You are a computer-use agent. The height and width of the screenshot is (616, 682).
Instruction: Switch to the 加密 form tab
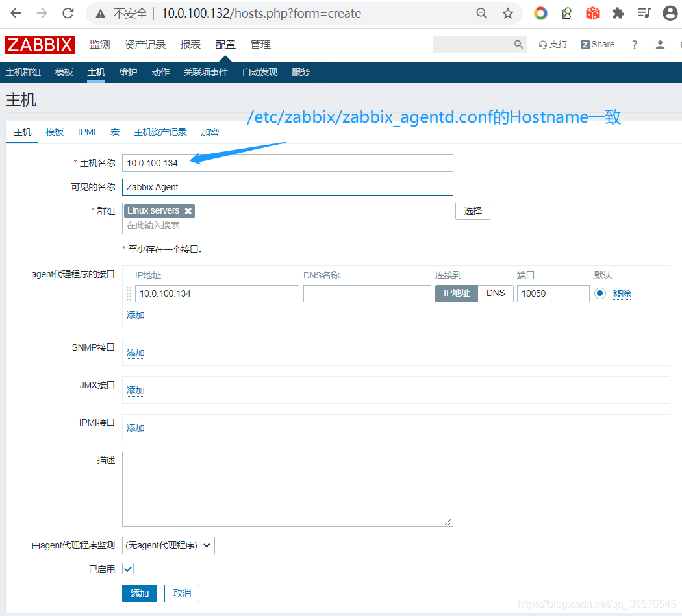pos(210,132)
